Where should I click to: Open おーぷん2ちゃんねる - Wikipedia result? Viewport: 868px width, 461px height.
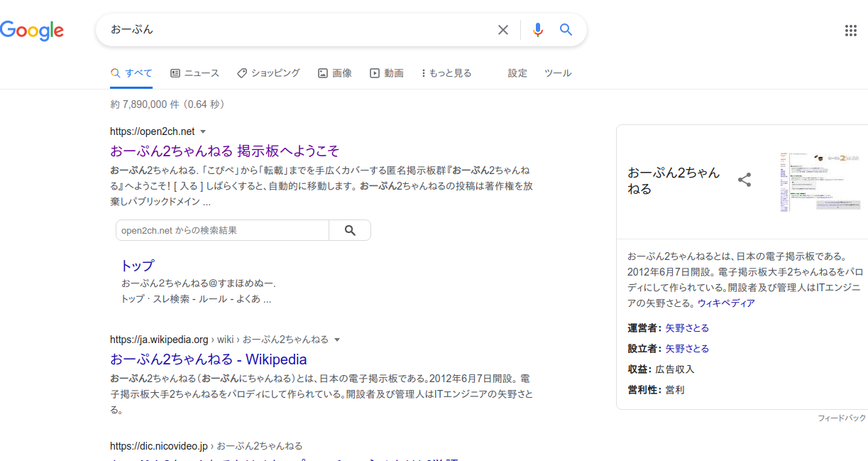point(209,359)
